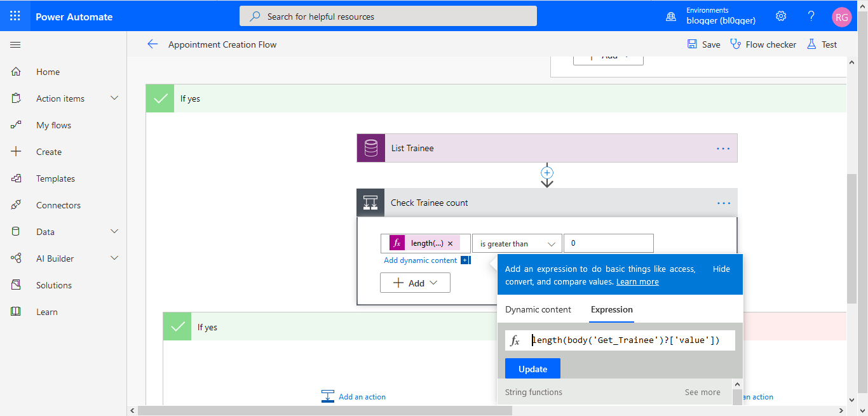Image resolution: width=868 pixels, height=416 pixels.
Task: Open the 'is greater than' operator dropdown
Action: pos(517,243)
